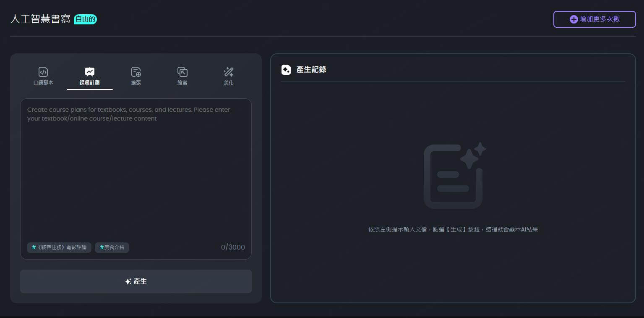Click the 產生記錄 heading text
Screen dimensions: 644x318
pyautogui.click(x=311, y=70)
